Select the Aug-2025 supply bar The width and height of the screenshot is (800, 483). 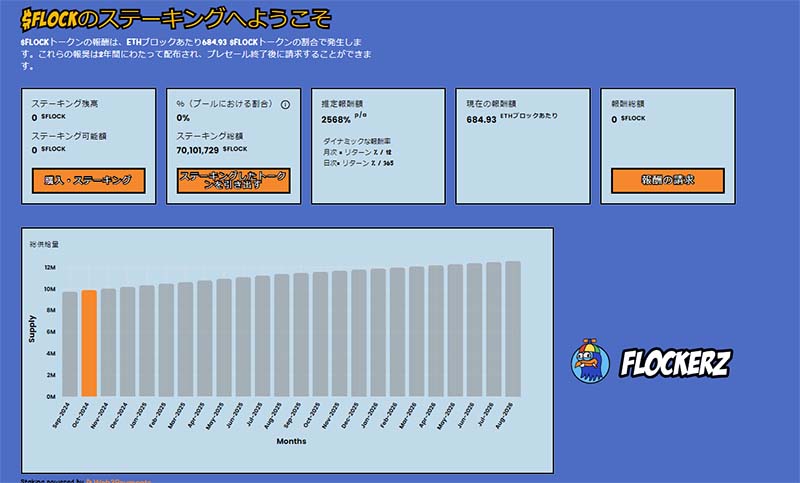[282, 336]
